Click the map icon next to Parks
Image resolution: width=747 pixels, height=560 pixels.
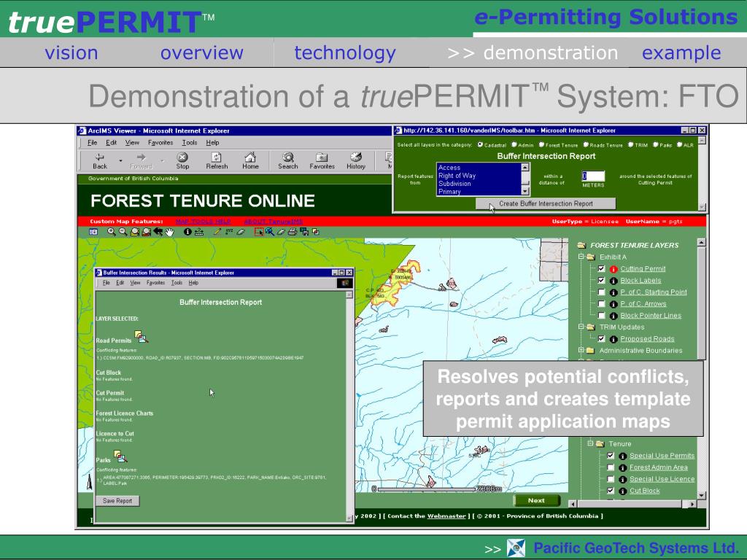point(121,456)
